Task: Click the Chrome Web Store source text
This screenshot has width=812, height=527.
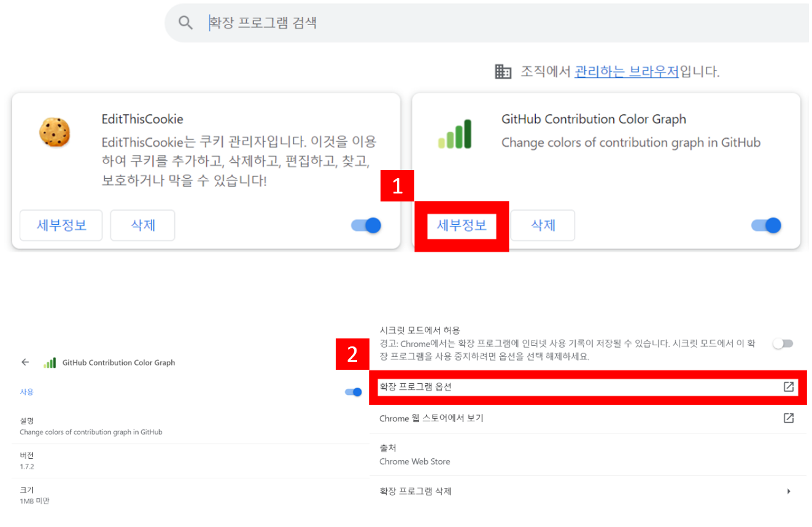Action: (415, 461)
